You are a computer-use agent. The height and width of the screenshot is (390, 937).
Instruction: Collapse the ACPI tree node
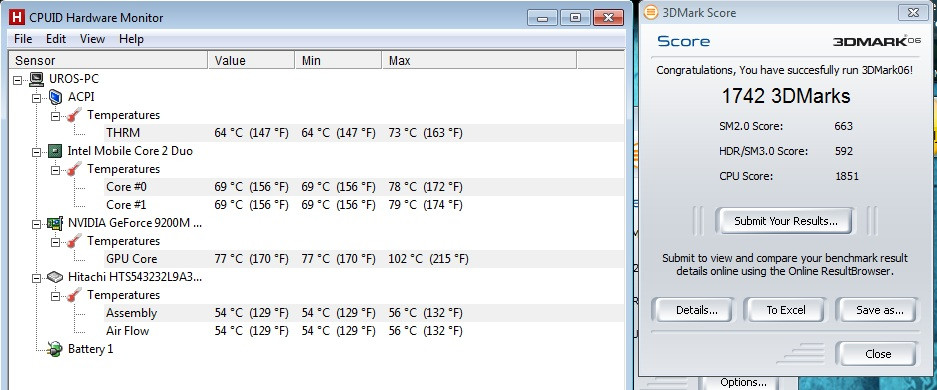pyautogui.click(x=36, y=97)
